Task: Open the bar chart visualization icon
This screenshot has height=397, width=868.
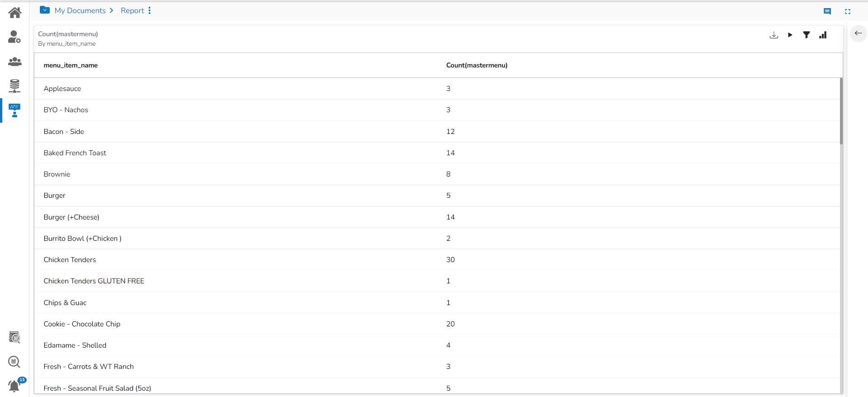Action: coord(823,35)
